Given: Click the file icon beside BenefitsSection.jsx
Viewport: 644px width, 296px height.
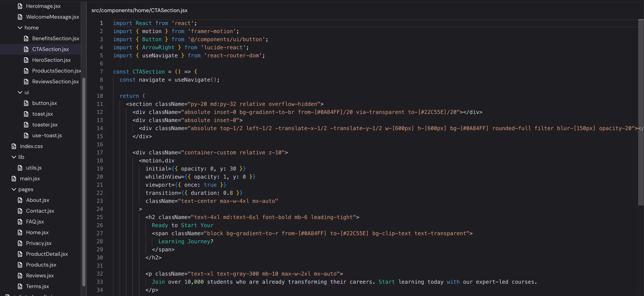Looking at the screenshot, I should tap(26, 38).
